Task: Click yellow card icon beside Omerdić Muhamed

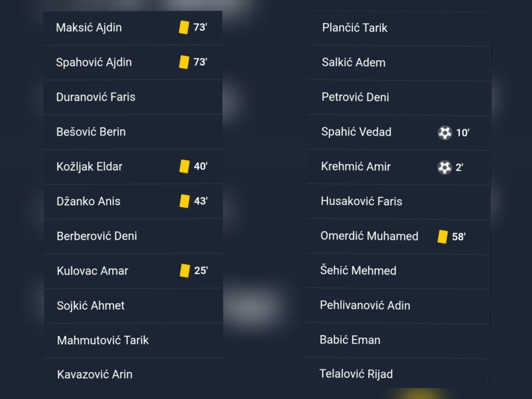Action: point(443,237)
